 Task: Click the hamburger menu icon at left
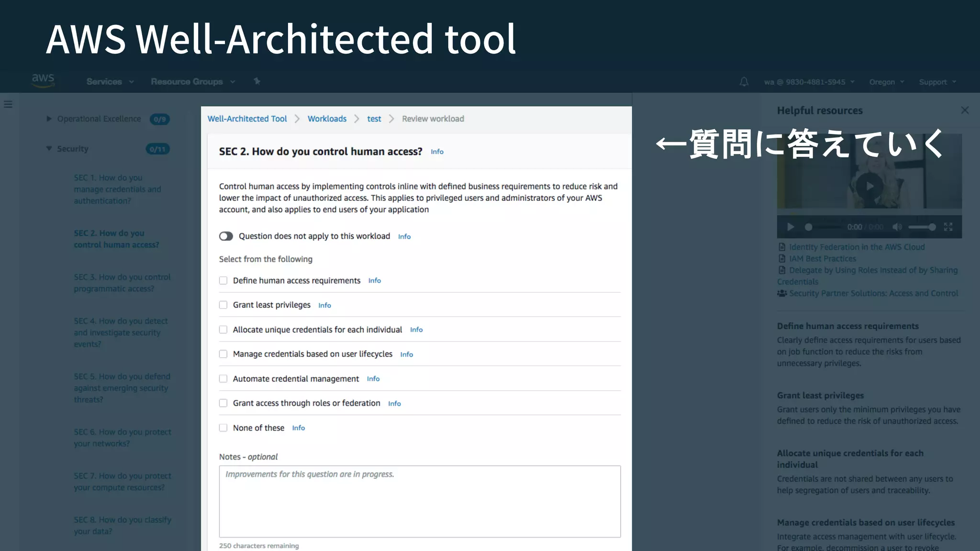(x=8, y=104)
